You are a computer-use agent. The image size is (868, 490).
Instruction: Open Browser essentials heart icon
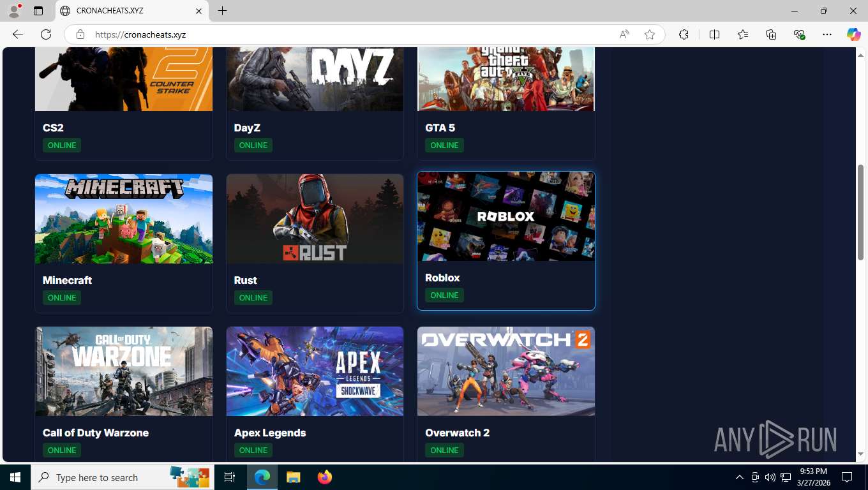click(x=799, y=34)
